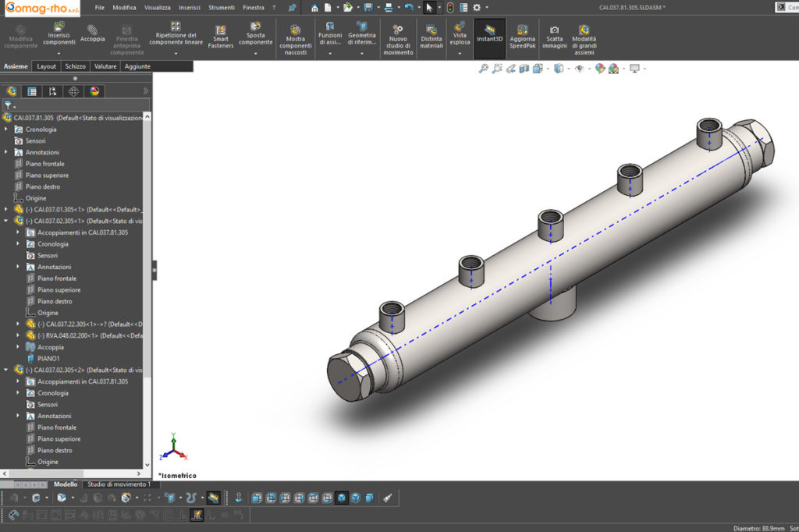This screenshot has width=799, height=532.
Task: Click feature tree vertical scrollbar down arrow
Action: pyautogui.click(x=147, y=465)
